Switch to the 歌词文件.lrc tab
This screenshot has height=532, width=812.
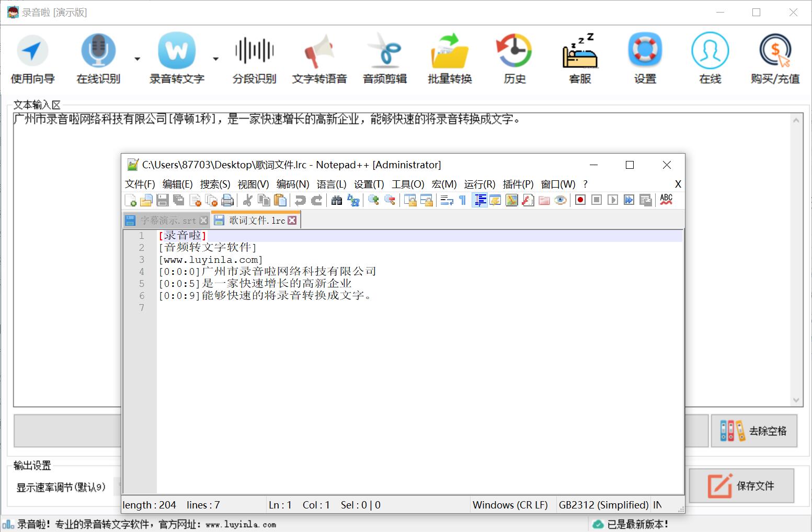pyautogui.click(x=257, y=221)
